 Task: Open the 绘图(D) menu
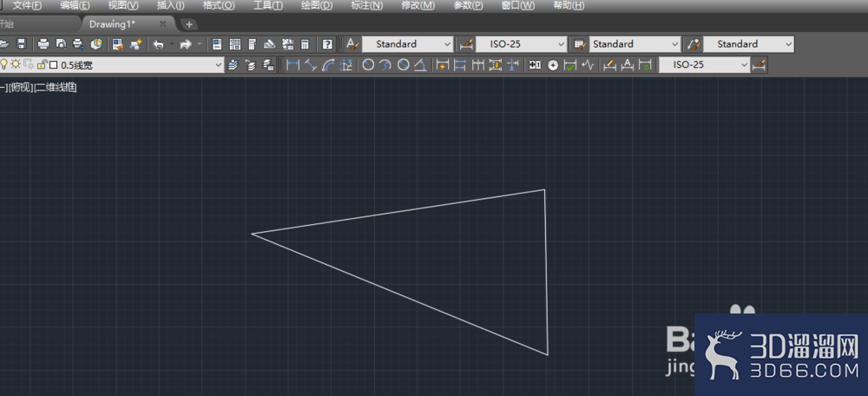click(317, 5)
